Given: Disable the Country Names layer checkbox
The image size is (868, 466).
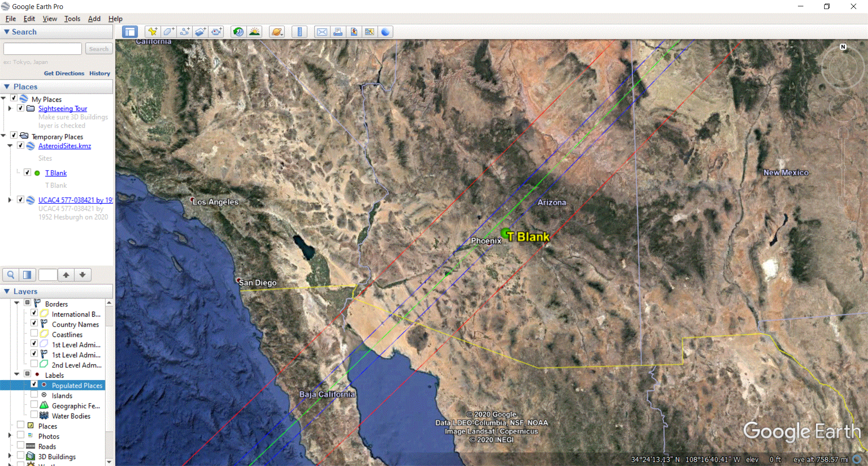Looking at the screenshot, I should (x=34, y=323).
